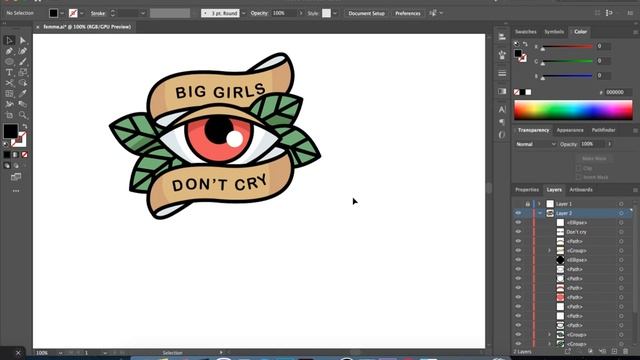Open the blending mode Normal dropdown
Screen dimensions: 640x360
point(536,144)
